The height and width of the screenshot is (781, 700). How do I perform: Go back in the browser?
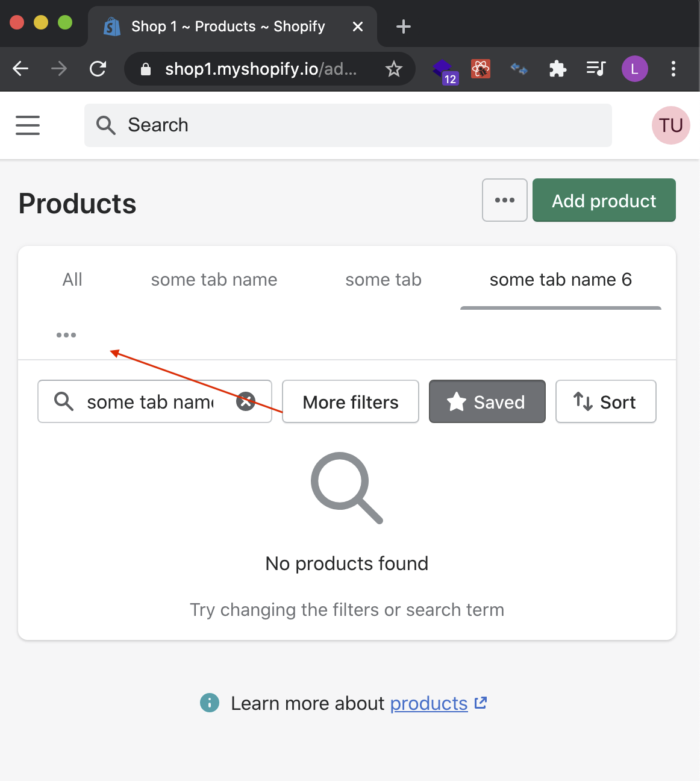point(20,69)
